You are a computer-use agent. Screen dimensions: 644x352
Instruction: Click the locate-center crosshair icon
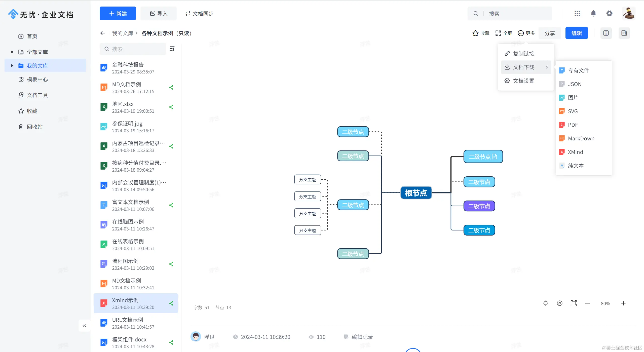[545, 303]
